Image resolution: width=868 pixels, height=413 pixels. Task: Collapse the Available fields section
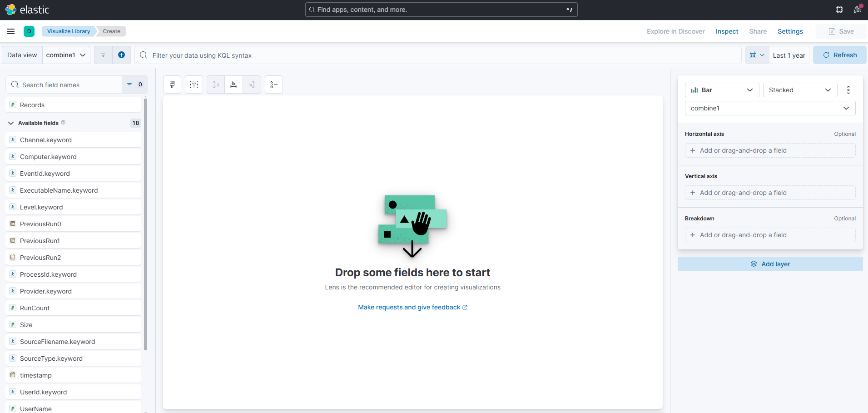(11, 123)
